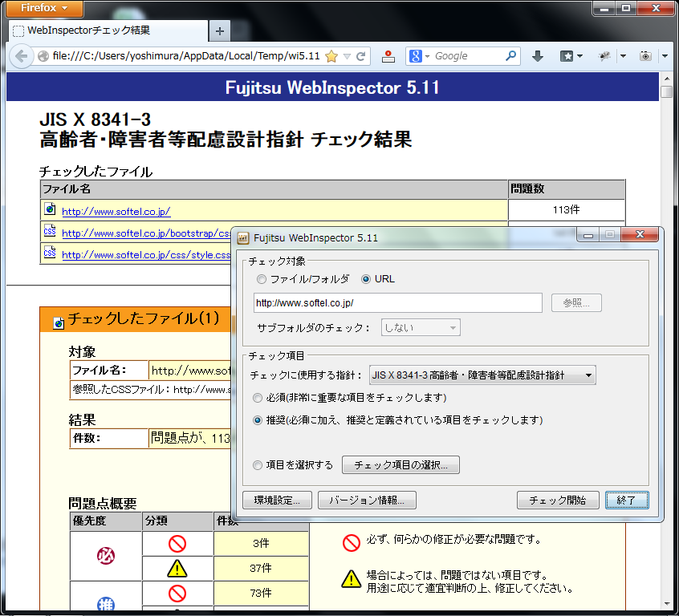Click the WebInspector dialog title bar icon
679x616 pixels.
pos(243,237)
